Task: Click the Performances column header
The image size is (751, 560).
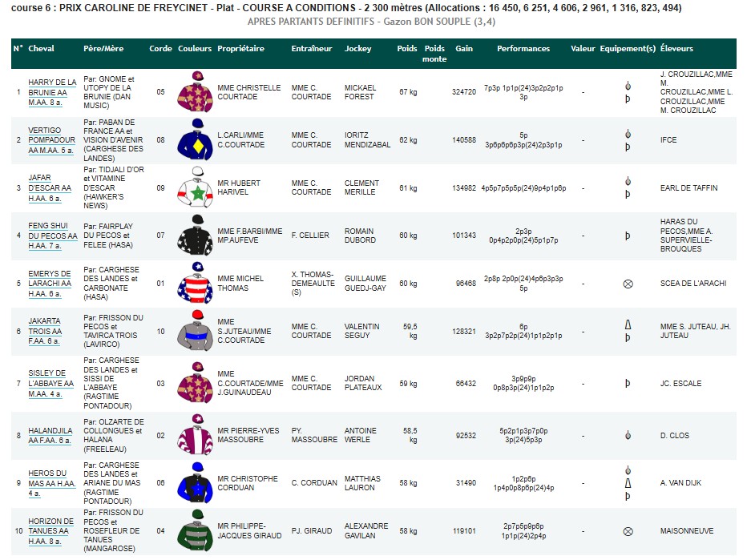Action: click(x=523, y=49)
